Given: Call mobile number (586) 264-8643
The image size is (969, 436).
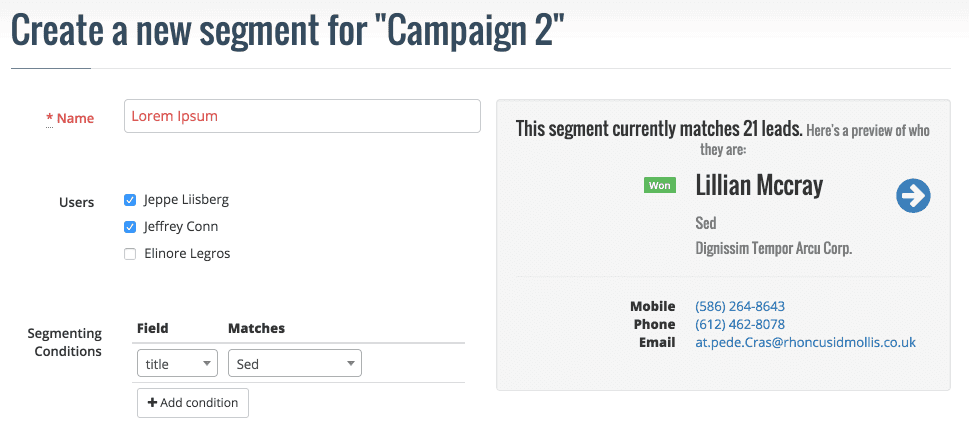Looking at the screenshot, I should coord(739,306).
